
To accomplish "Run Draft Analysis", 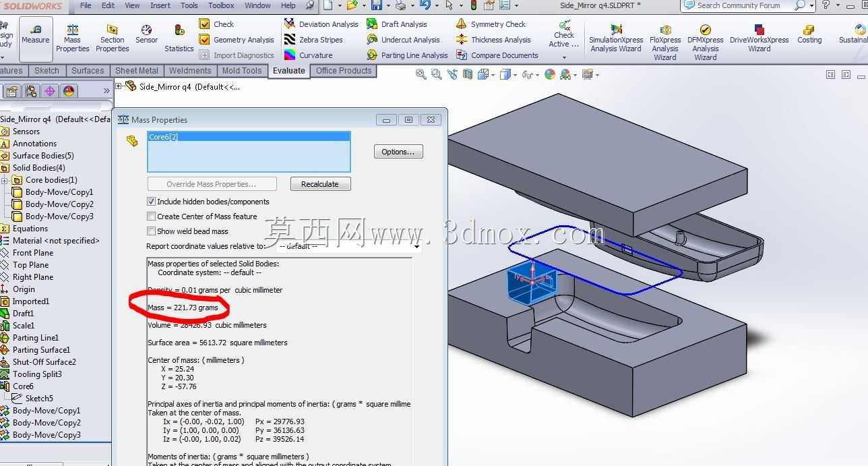I will [x=397, y=24].
